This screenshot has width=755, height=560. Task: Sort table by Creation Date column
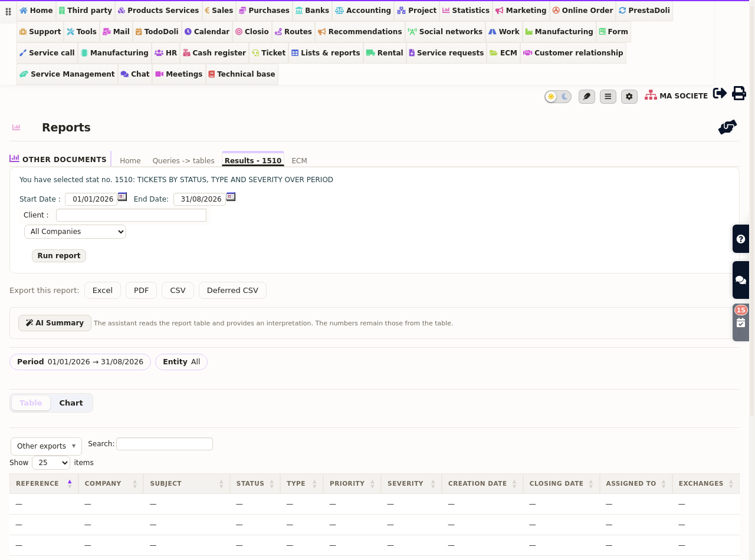click(482, 483)
